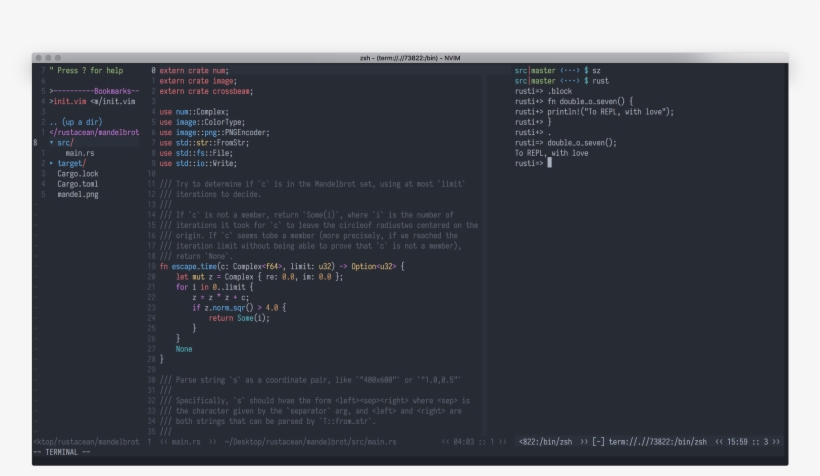
Task: Click the target/ folder name
Action: click(x=72, y=163)
